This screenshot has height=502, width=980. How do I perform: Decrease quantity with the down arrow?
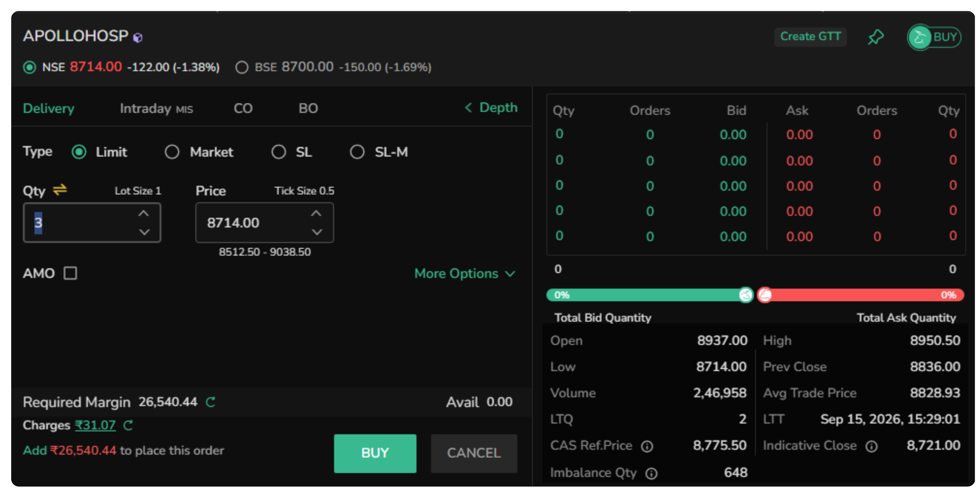[144, 232]
